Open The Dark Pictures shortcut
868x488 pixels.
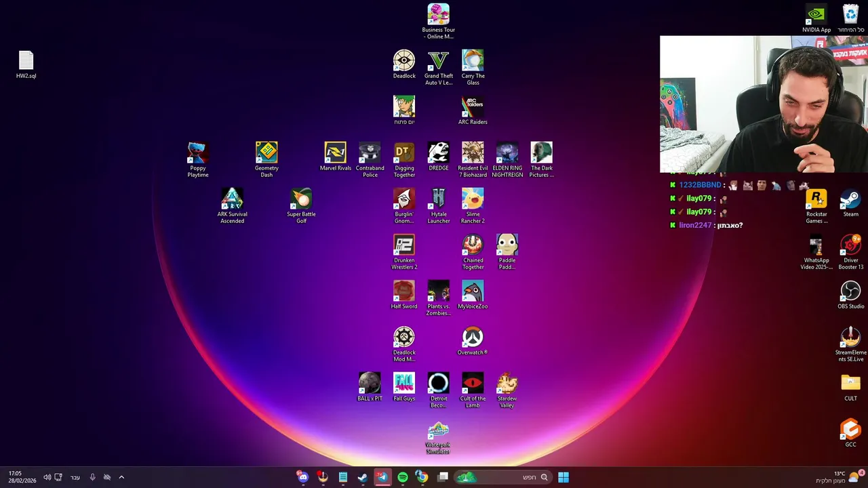[x=541, y=159]
